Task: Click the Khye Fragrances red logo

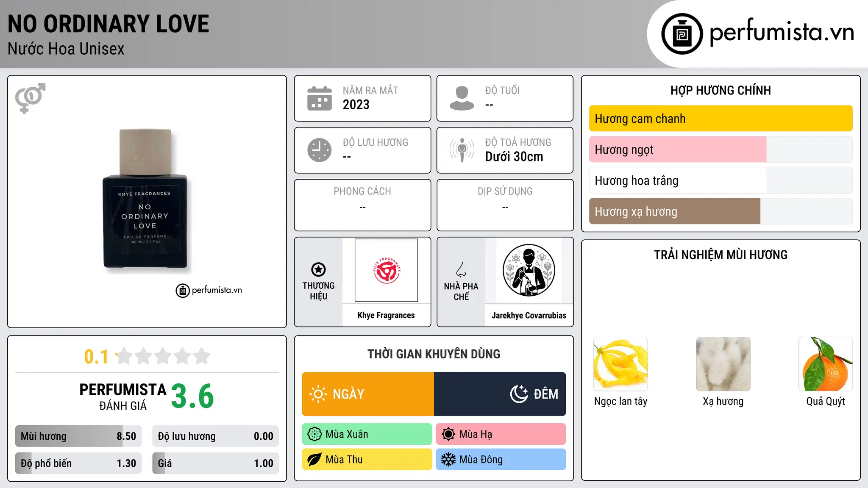Action: 386,270
